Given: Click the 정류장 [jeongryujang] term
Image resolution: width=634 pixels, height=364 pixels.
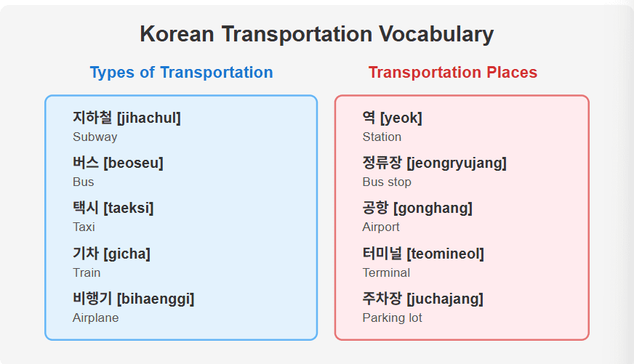Looking at the screenshot, I should click(434, 163).
